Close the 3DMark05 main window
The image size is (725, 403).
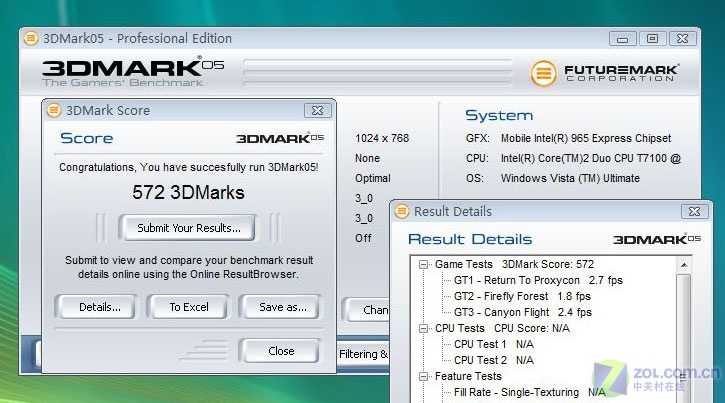(x=682, y=39)
